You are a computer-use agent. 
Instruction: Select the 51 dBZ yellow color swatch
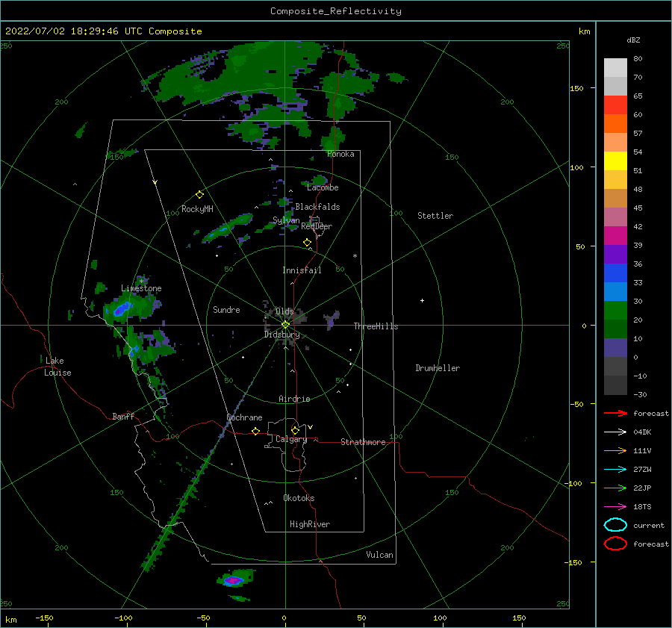click(615, 161)
